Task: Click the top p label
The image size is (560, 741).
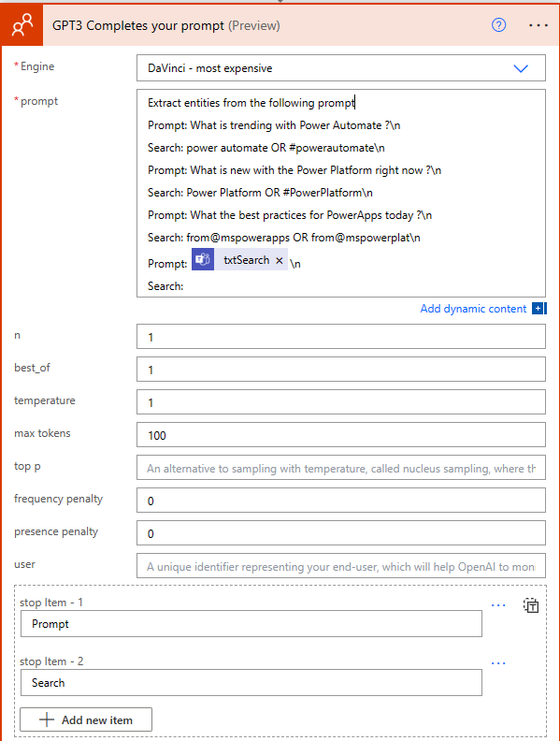Action: click(27, 466)
